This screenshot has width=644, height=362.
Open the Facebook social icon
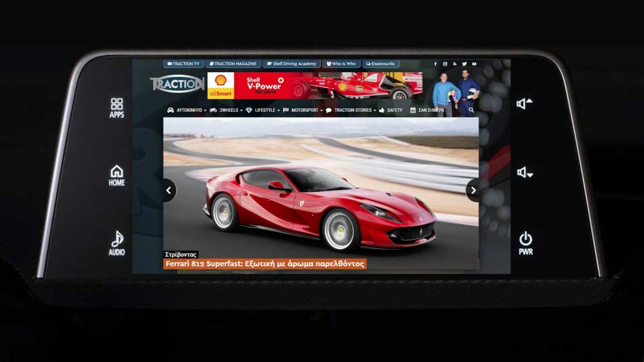point(435,64)
